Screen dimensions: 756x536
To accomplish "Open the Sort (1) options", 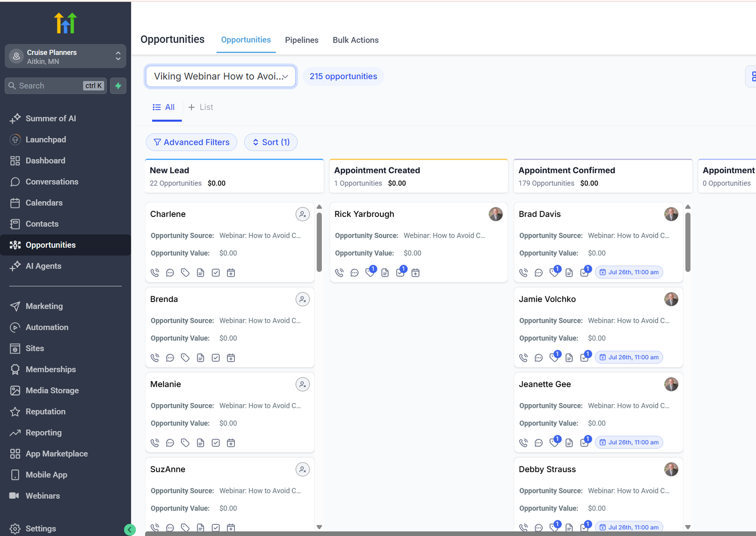I will [x=271, y=142].
